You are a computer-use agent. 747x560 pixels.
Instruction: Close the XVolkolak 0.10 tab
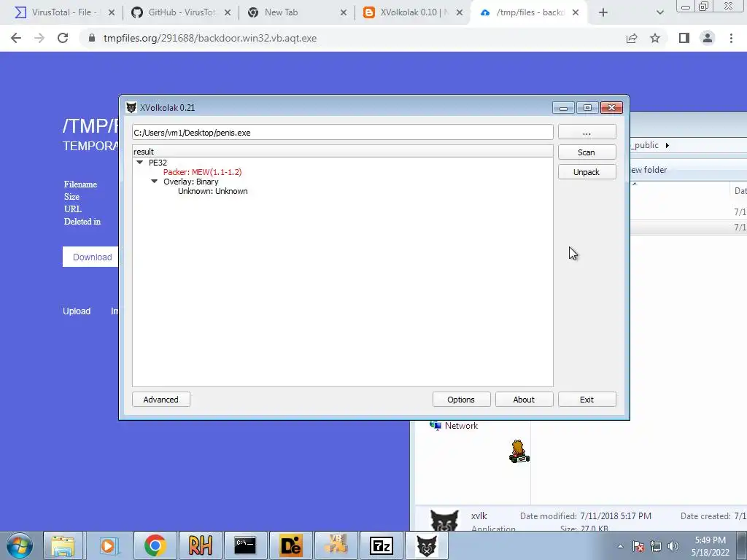pos(460,13)
